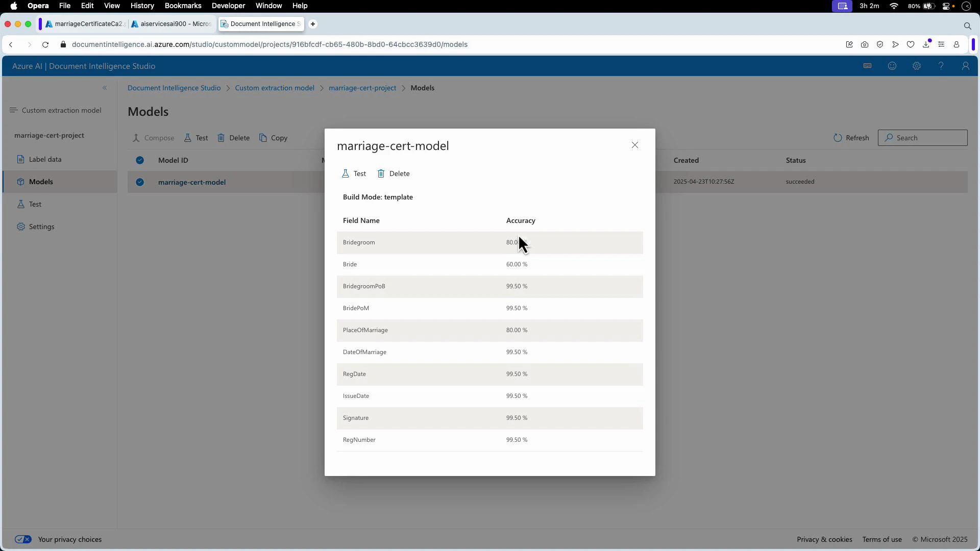Navigate to marriage-cert-project via the breadcrumb
This screenshot has width=980, height=551.
[x=362, y=88]
